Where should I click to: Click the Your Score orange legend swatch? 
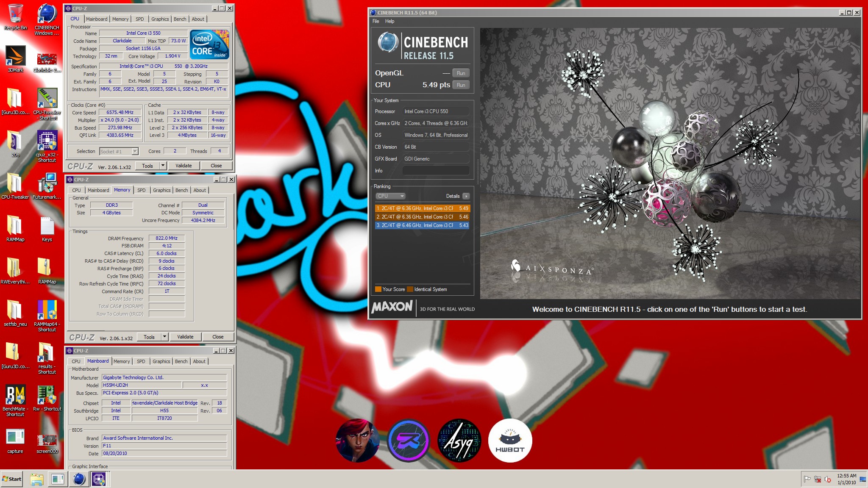pos(378,289)
